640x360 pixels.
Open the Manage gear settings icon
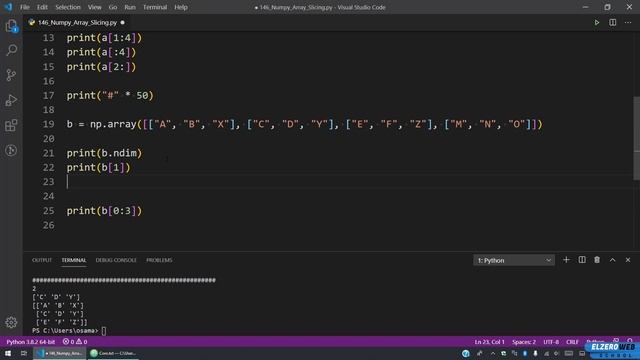(11, 322)
